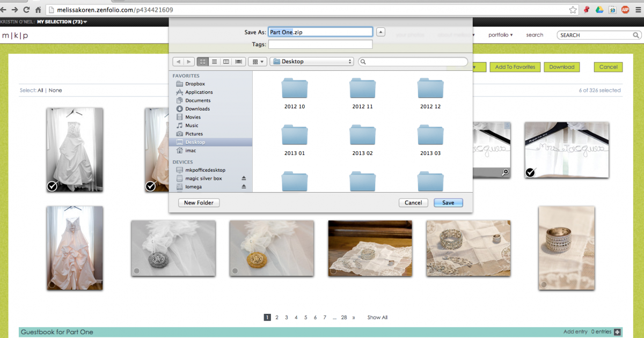Image resolution: width=644 pixels, height=338 pixels.
Task: Click the None selection link
Action: point(55,90)
